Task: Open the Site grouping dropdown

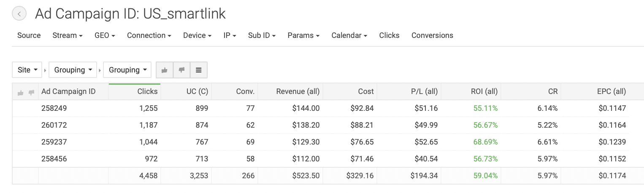Action: tap(27, 70)
